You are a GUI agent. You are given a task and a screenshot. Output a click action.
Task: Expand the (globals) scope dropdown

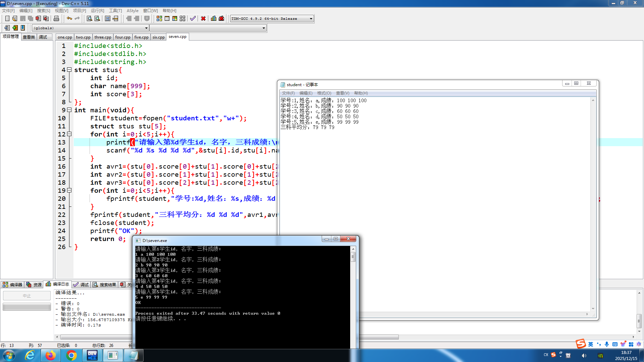(146, 28)
